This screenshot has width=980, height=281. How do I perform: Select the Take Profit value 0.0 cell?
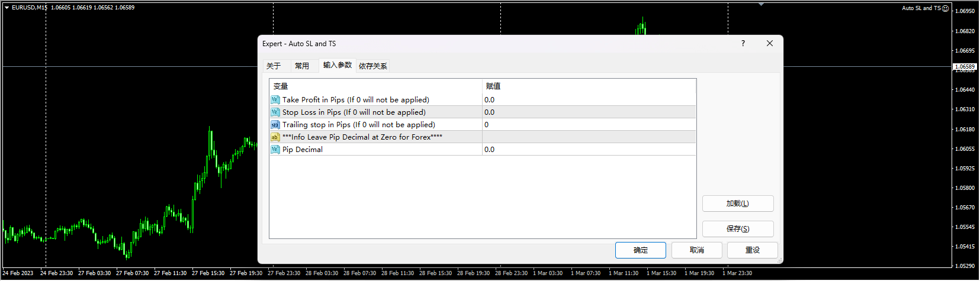click(589, 100)
